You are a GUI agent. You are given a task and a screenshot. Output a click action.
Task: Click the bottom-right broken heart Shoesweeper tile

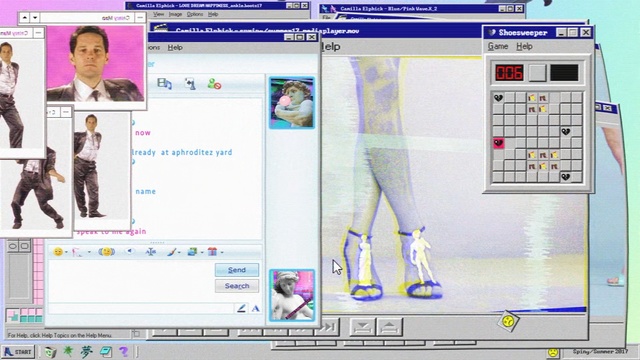[566, 177]
